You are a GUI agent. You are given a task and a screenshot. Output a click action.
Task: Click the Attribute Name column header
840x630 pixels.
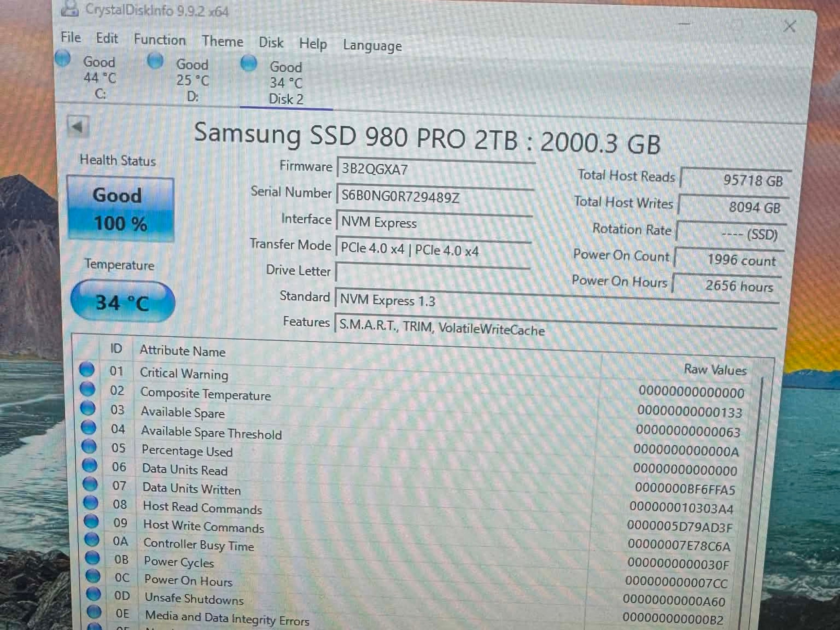[x=183, y=351]
